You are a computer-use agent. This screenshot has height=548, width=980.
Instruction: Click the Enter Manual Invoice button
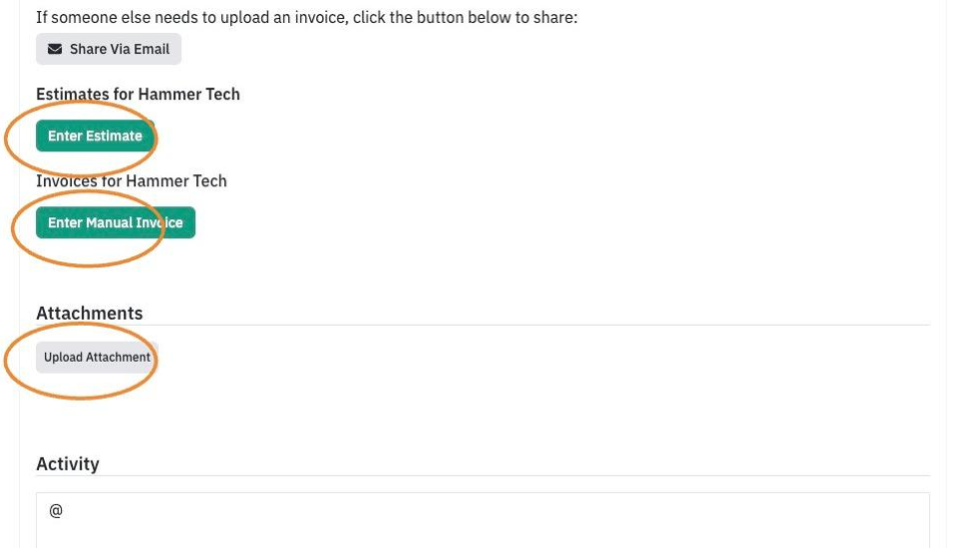point(116,222)
